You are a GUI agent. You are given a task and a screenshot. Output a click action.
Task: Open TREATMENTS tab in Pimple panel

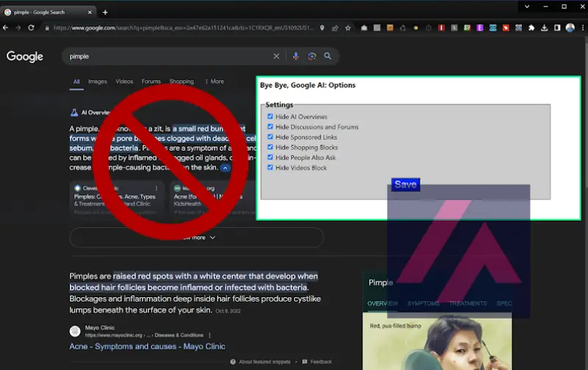click(468, 303)
